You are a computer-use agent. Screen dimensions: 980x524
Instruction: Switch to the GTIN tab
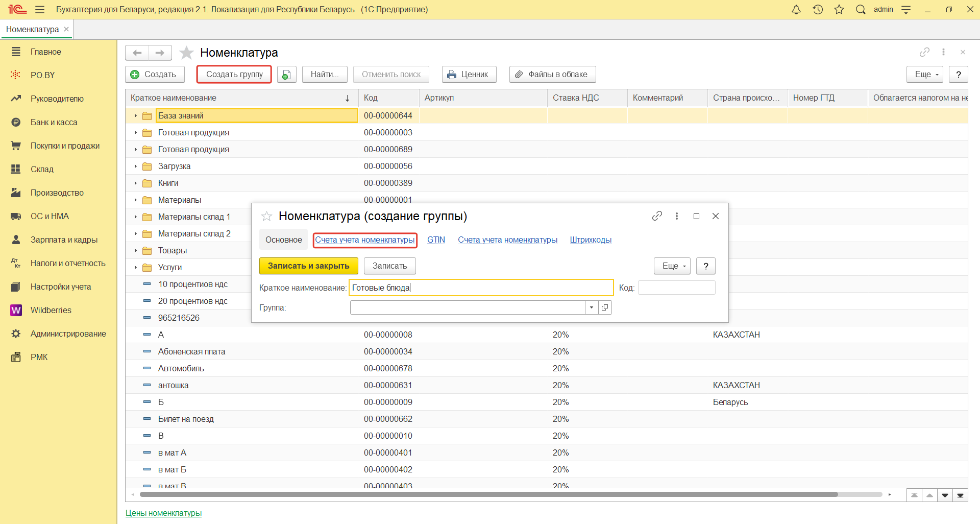[x=436, y=240]
